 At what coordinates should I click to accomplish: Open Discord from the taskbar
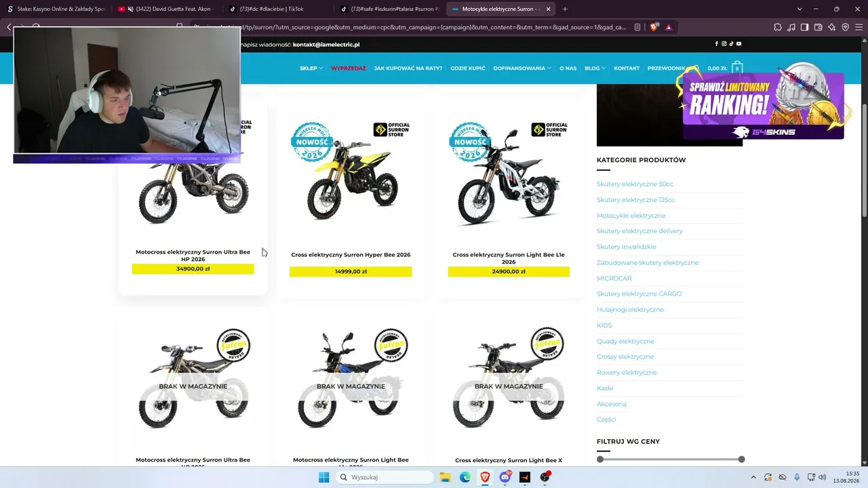505,477
